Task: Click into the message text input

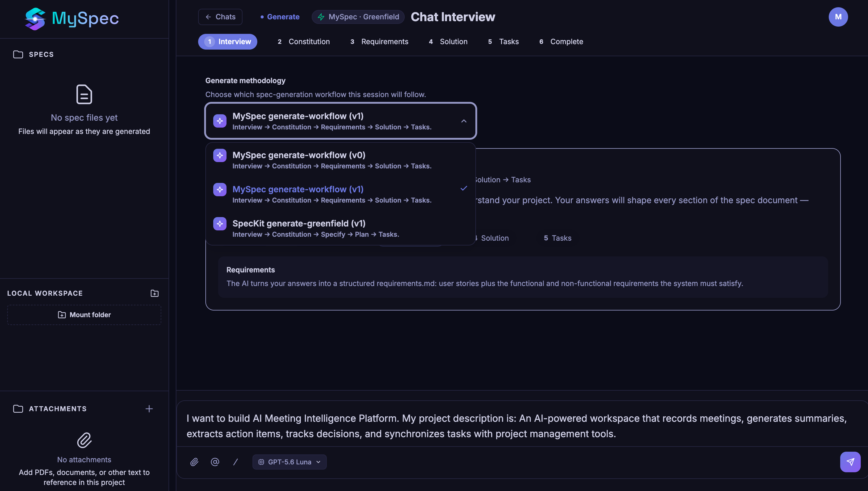Action: point(517,426)
